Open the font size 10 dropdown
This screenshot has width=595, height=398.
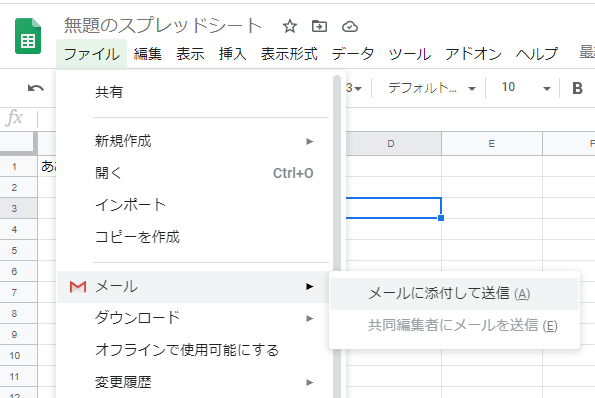click(x=526, y=88)
